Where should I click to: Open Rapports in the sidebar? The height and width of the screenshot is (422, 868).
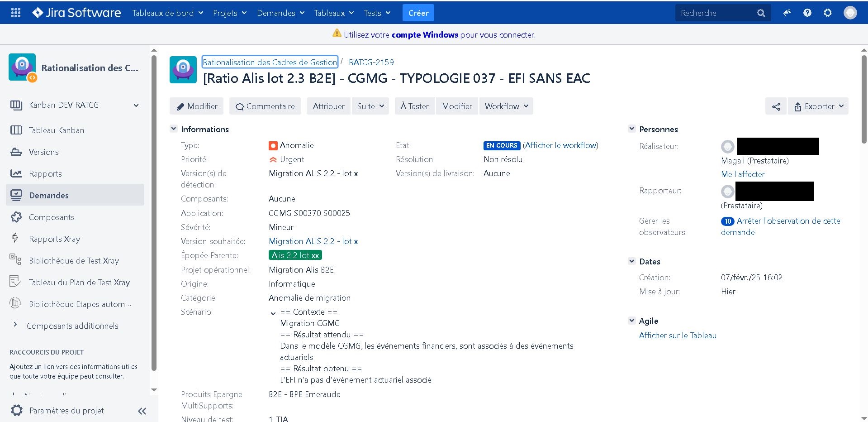(x=75, y=174)
